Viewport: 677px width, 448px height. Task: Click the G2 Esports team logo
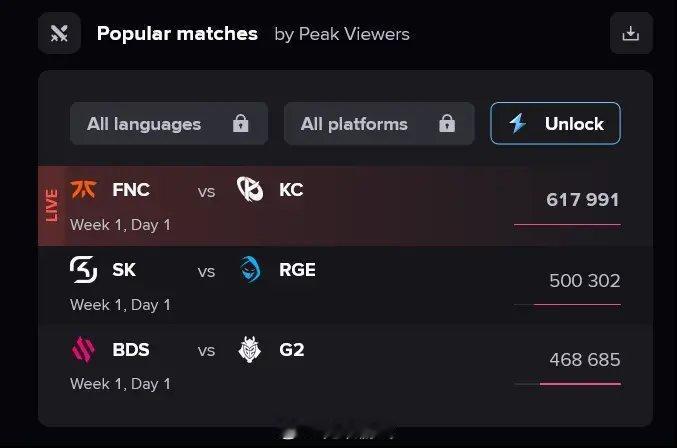click(249, 350)
